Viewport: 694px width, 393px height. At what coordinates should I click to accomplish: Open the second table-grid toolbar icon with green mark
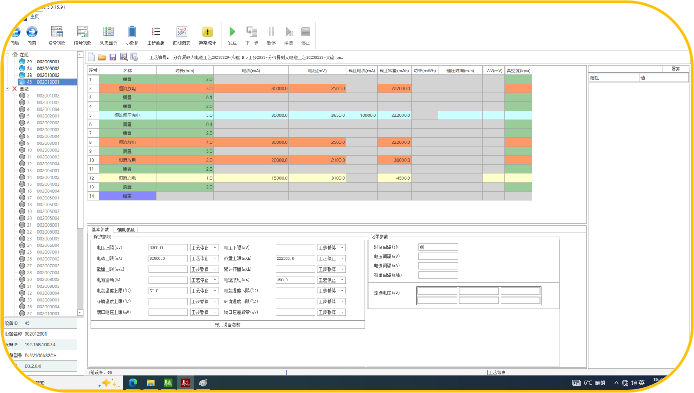coord(82,32)
